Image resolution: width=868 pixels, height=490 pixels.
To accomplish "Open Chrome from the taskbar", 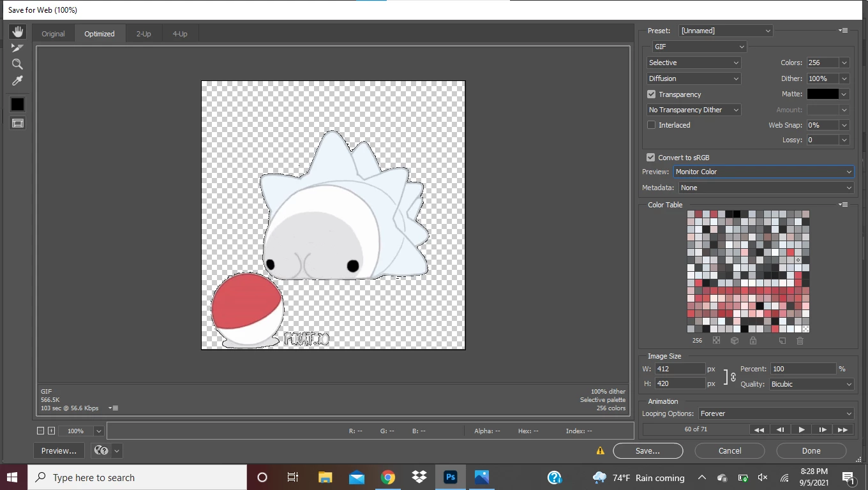I will pos(388,477).
